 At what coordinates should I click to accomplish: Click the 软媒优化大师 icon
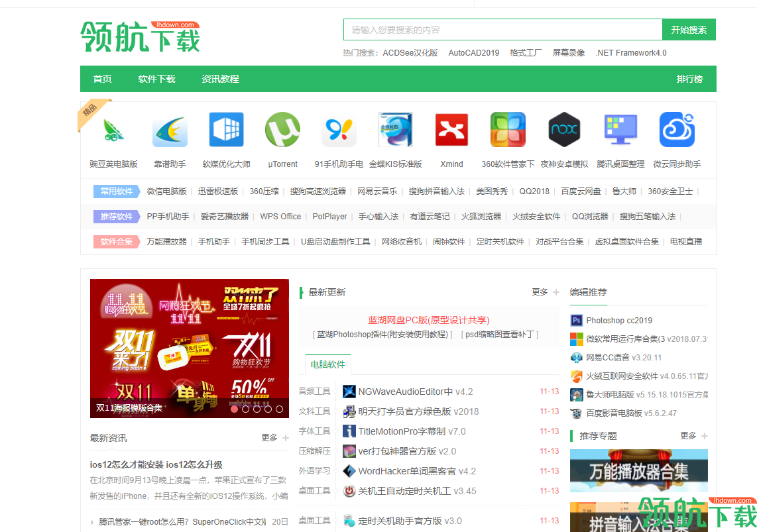coord(227,130)
